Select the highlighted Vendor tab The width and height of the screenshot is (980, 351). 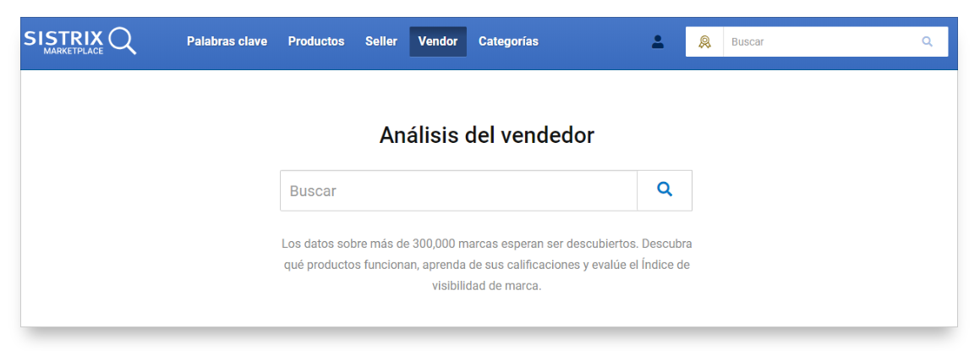[x=437, y=41]
